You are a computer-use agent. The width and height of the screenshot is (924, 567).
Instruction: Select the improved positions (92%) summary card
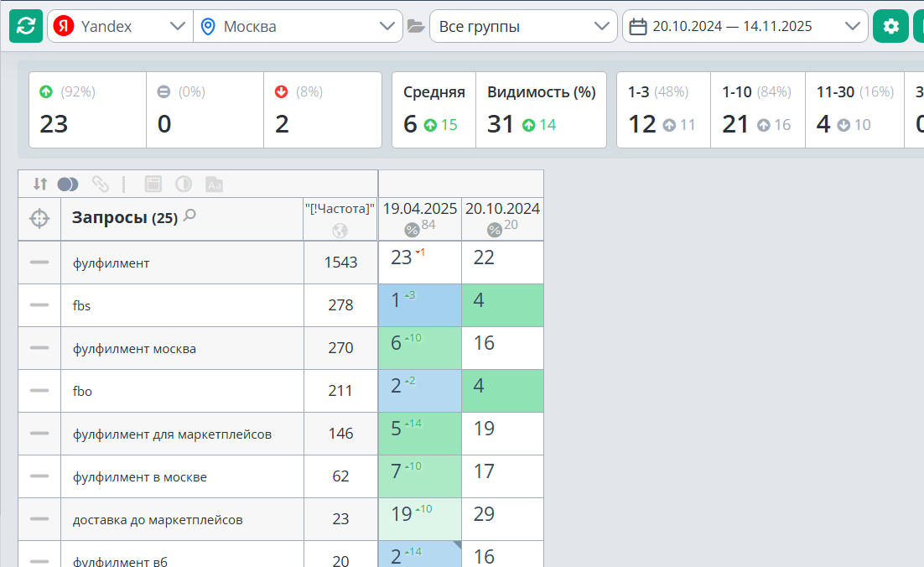point(87,110)
